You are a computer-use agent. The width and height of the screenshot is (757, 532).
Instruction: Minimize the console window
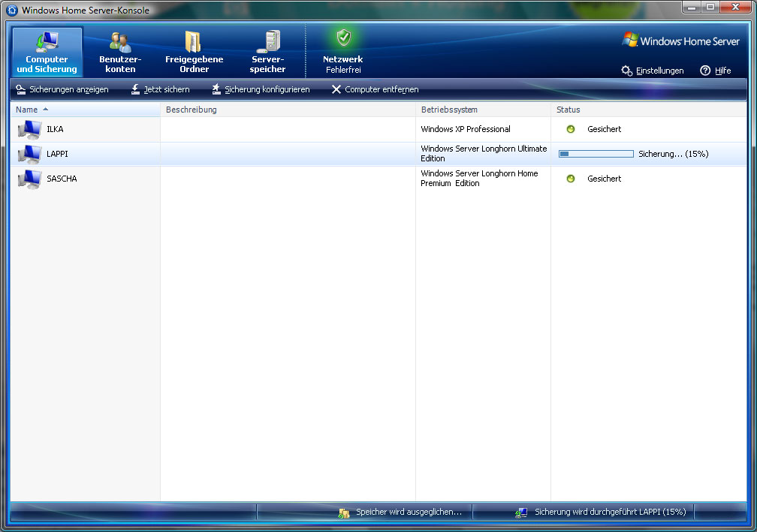pyautogui.click(x=692, y=7)
